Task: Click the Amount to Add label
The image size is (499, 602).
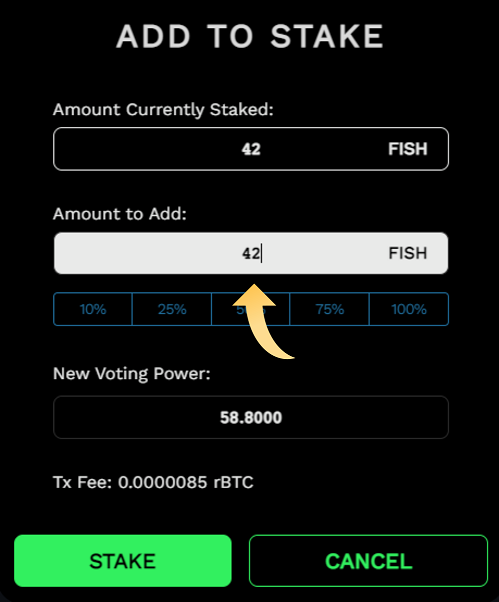Action: pos(120,214)
